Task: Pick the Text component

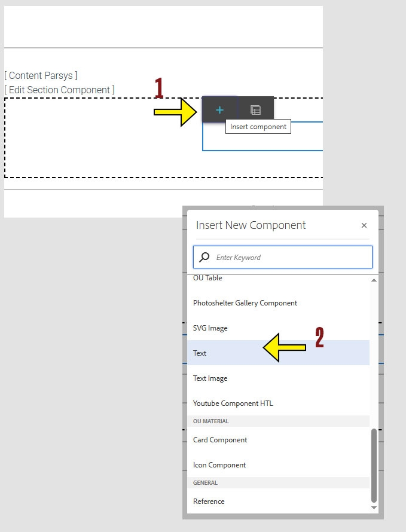Action: (x=278, y=353)
